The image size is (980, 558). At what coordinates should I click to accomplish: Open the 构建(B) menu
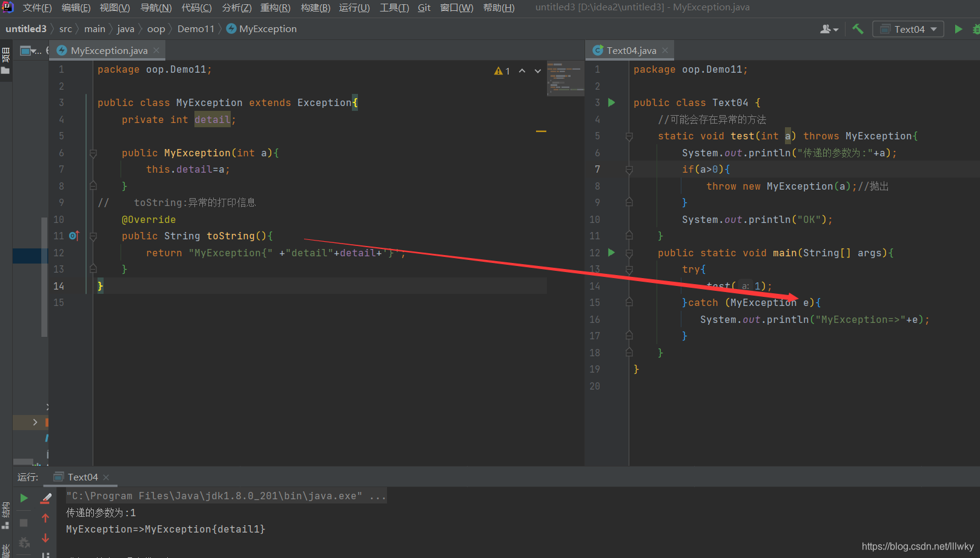coord(316,7)
